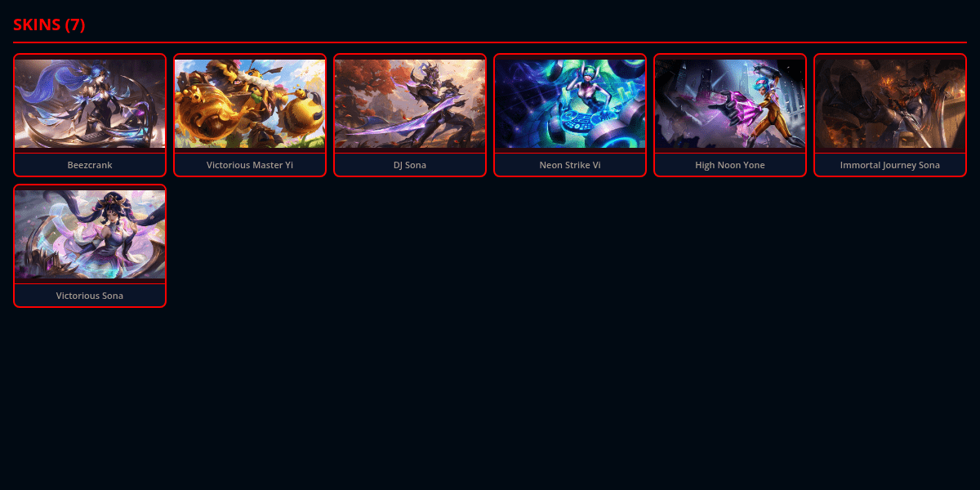This screenshot has width=980, height=490.
Task: Click the dark strip below the Neon Strike Vi image
Action: (570, 150)
